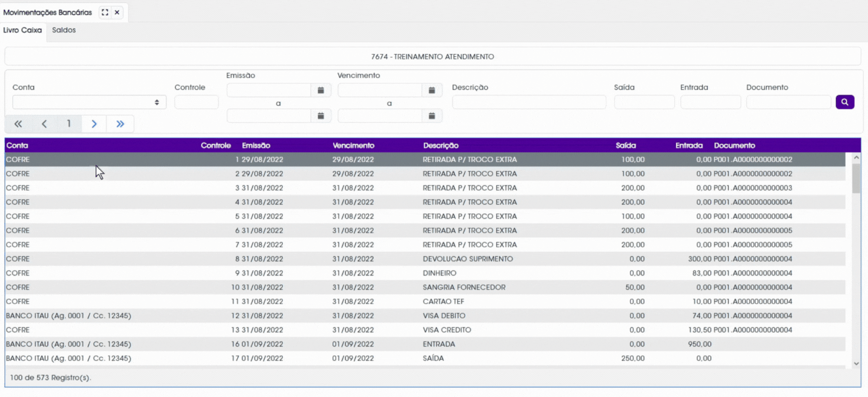
Task: Click the 83,00 Entrada value
Action: [x=702, y=273]
